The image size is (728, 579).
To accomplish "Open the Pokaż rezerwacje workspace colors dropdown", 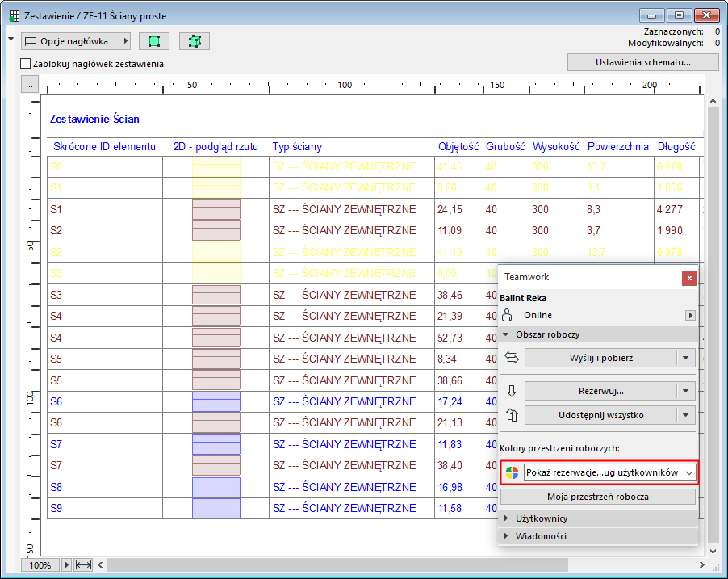I will (x=609, y=472).
